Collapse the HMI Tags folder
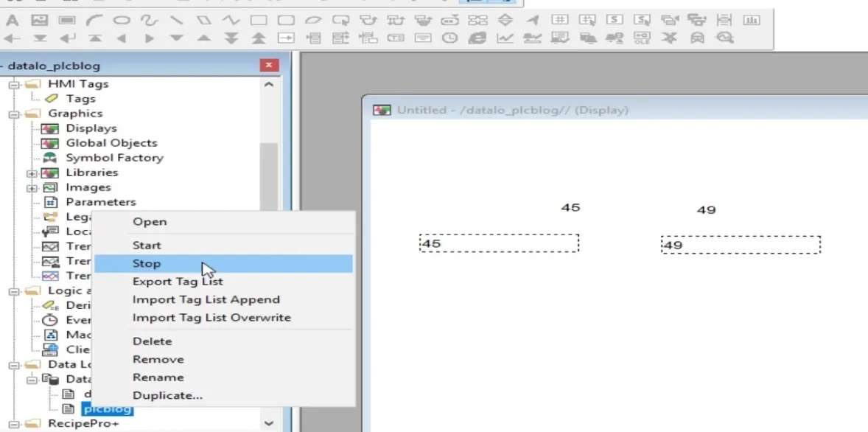 click(14, 84)
